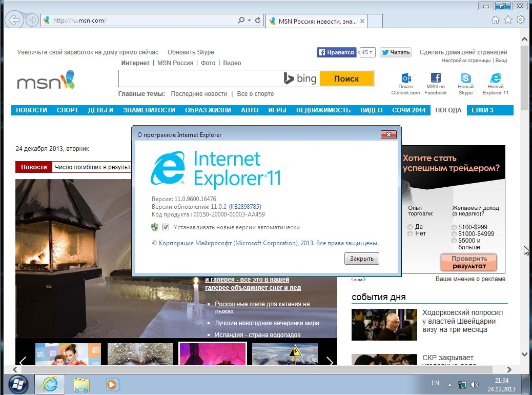Open the Все о спорте link
The height and width of the screenshot is (395, 532).
(x=255, y=94)
